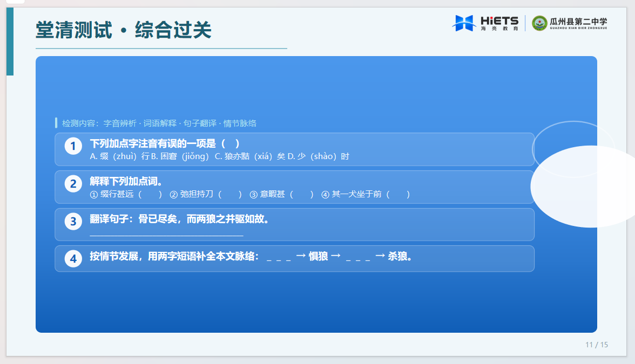
Task: Click the 瓜州县第二中学 school emblem
Action: point(539,23)
